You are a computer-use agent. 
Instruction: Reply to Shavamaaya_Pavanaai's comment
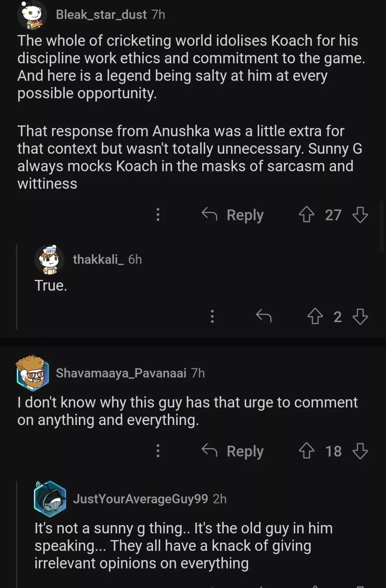(233, 451)
